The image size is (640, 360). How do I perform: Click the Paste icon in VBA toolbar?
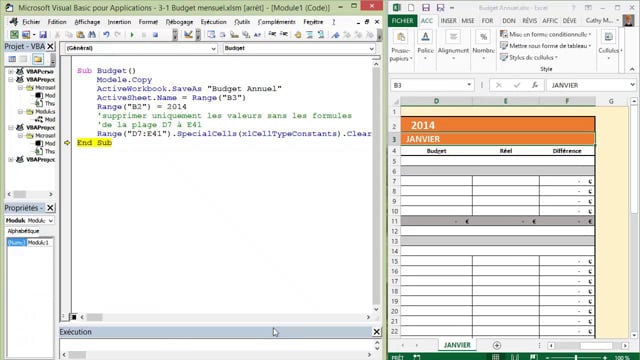[x=80, y=35]
